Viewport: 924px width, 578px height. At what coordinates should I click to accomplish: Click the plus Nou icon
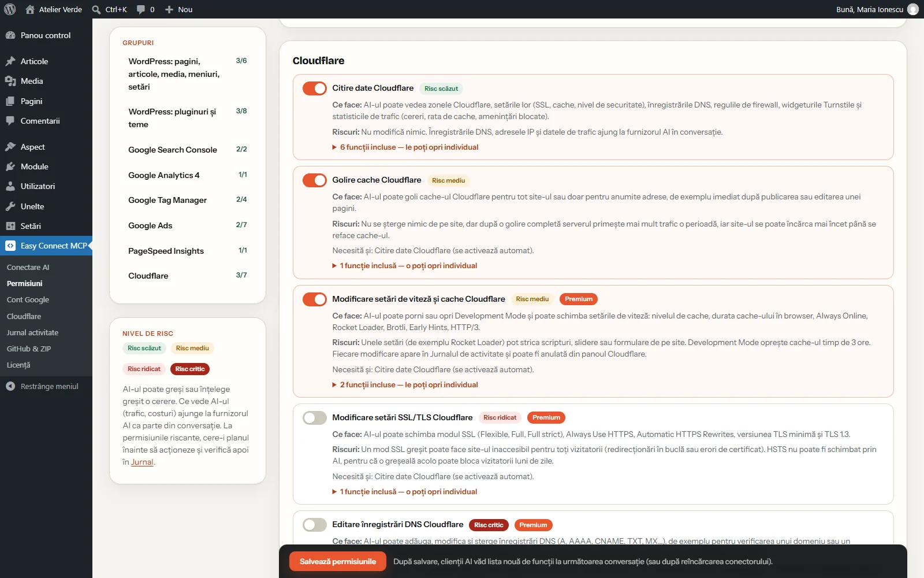169,9
